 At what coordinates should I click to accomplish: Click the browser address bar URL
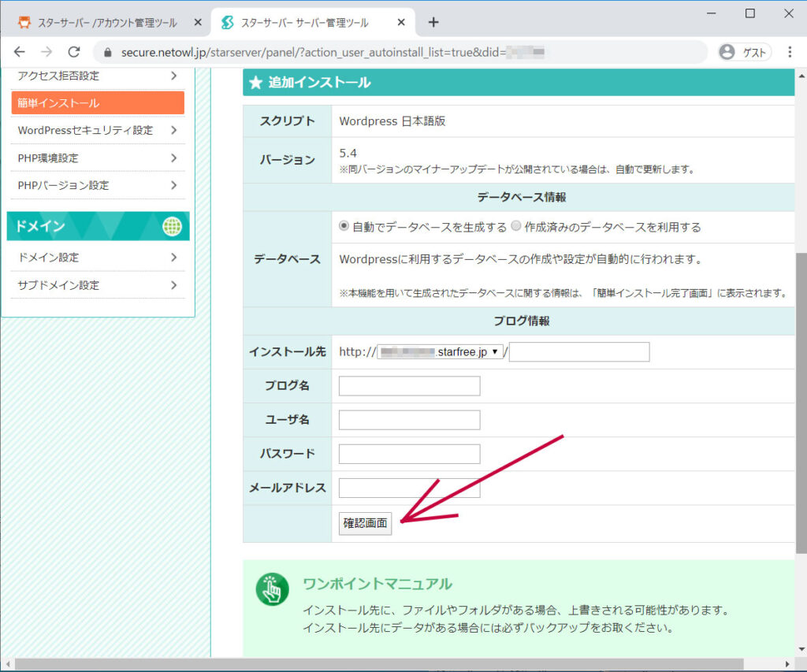[333, 52]
